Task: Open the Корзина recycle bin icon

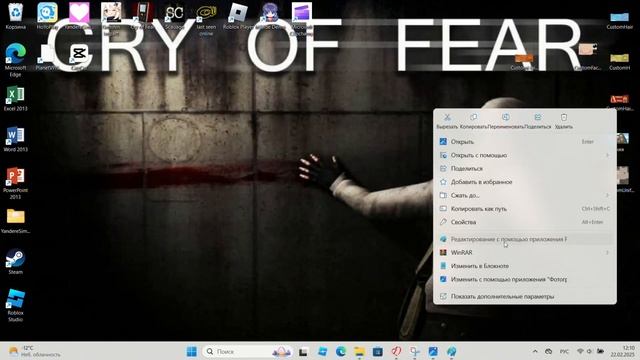Action: click(x=16, y=16)
